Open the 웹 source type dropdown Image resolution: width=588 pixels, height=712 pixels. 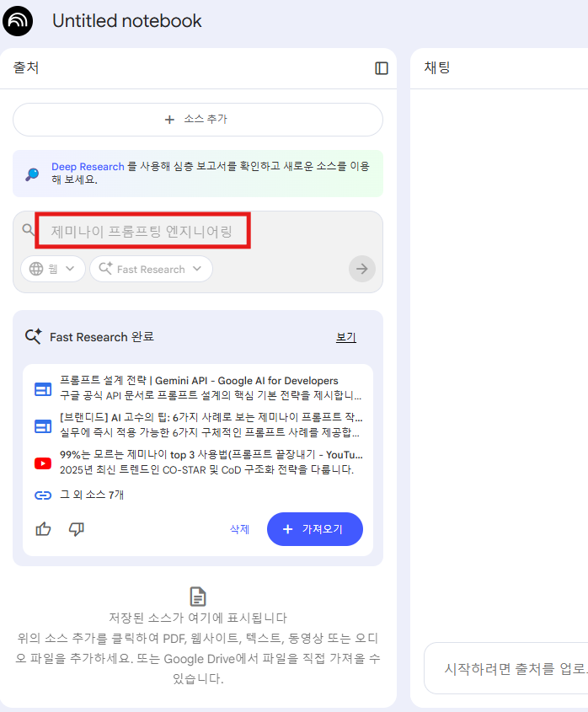tap(53, 269)
